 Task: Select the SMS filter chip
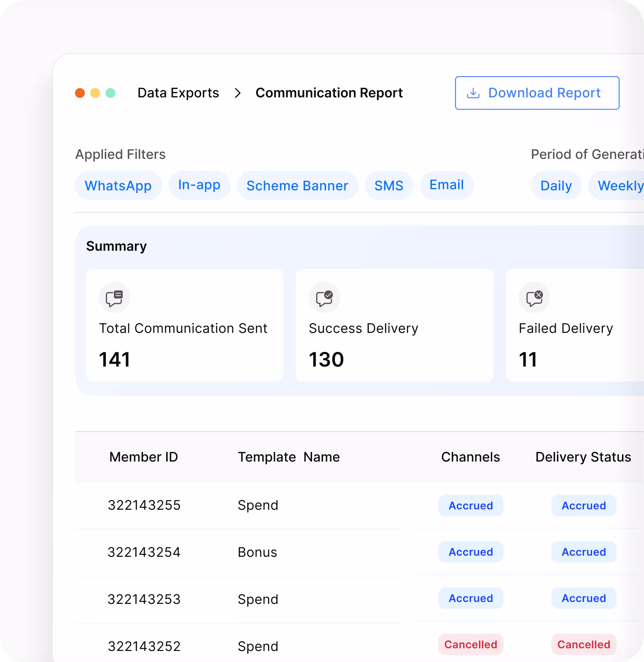[x=389, y=185]
